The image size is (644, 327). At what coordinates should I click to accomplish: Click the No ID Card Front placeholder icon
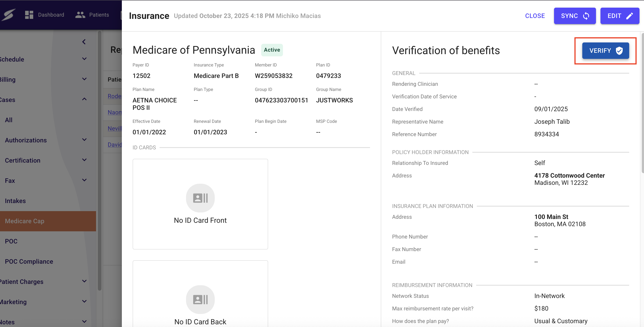pos(200,198)
